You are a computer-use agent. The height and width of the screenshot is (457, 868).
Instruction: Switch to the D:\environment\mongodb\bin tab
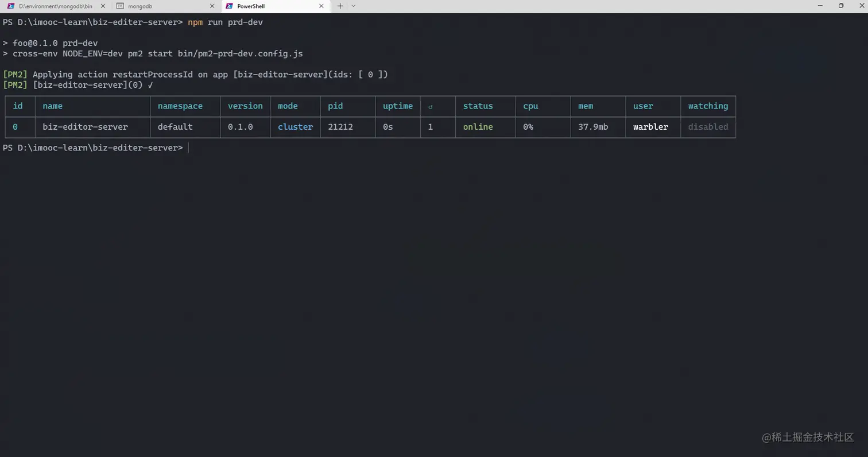55,6
